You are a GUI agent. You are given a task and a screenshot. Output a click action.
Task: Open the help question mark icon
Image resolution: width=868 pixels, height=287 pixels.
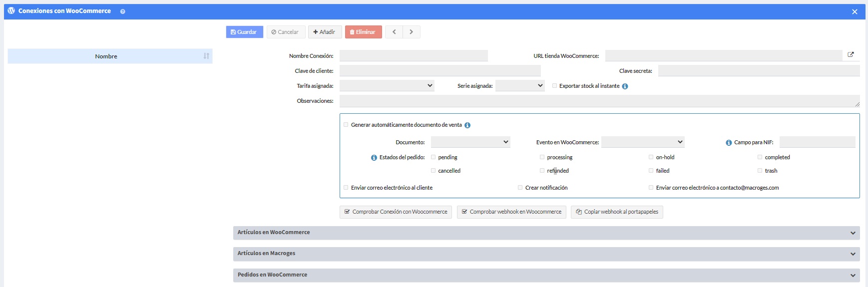(x=122, y=11)
